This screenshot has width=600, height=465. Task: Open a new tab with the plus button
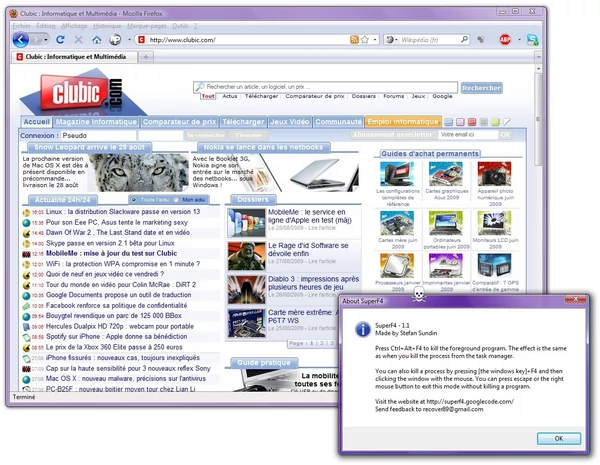coord(146,57)
